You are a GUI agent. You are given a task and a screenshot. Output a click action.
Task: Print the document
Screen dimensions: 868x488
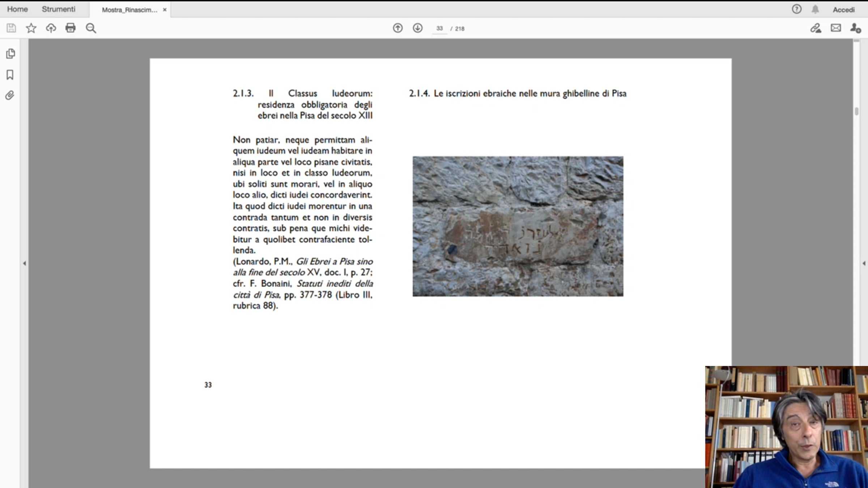coord(71,28)
